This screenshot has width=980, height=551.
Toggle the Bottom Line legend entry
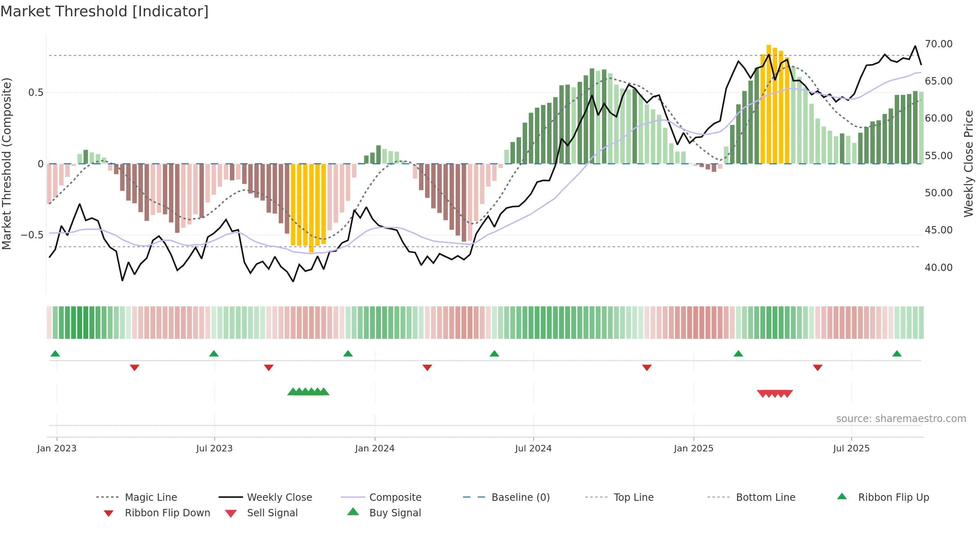coord(751,497)
